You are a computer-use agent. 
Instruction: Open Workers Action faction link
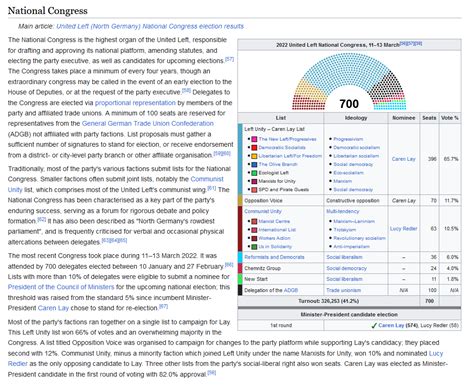[x=274, y=238]
